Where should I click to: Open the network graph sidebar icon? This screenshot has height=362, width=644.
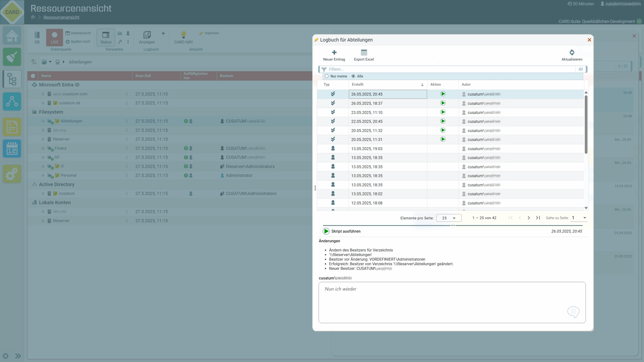coord(12,101)
